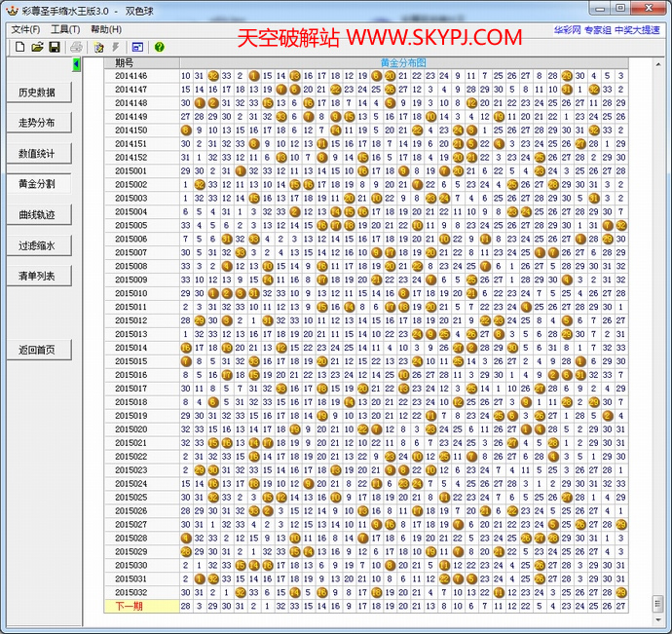
Task: Click the Save floppy disk icon
Action: pyautogui.click(x=55, y=47)
